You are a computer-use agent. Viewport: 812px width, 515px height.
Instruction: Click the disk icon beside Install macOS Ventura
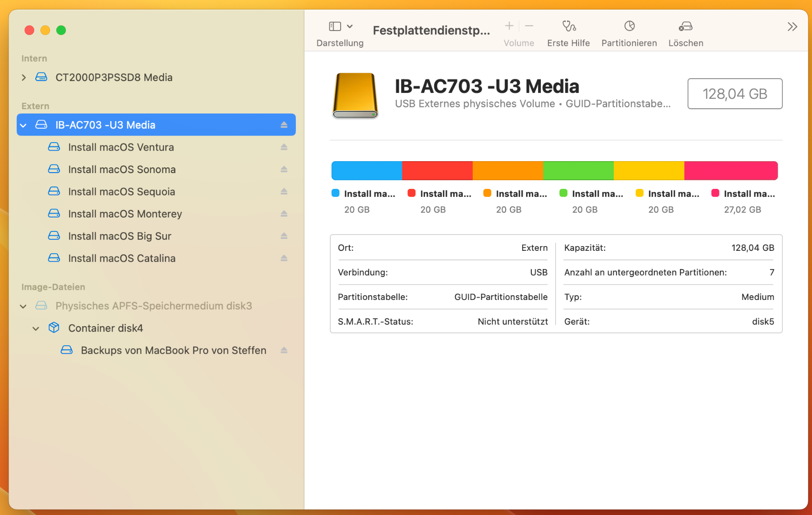pyautogui.click(x=54, y=147)
